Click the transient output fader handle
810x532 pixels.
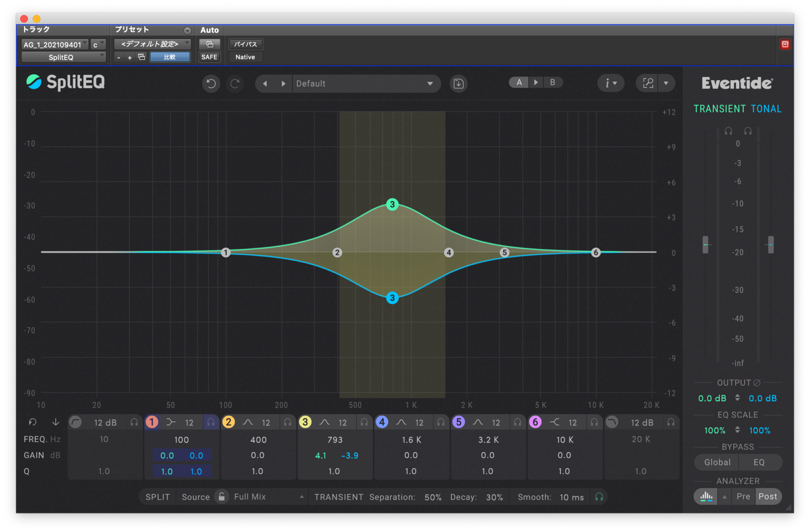tap(705, 245)
